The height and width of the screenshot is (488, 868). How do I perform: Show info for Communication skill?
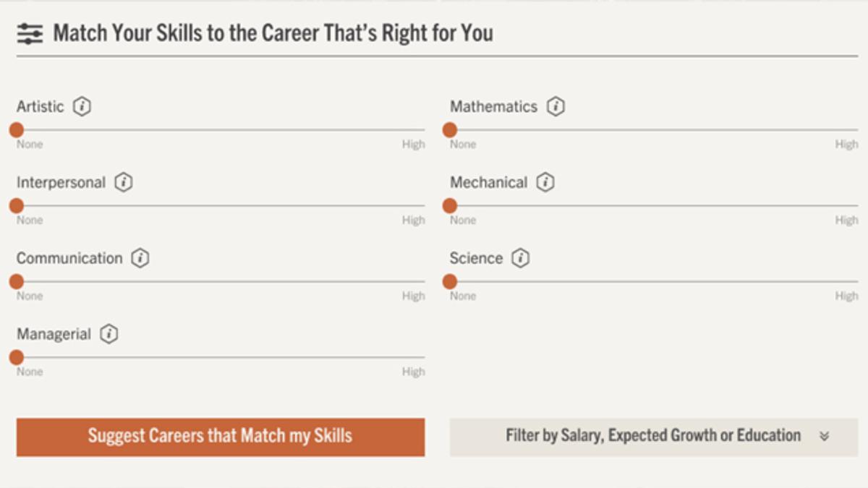click(x=140, y=259)
